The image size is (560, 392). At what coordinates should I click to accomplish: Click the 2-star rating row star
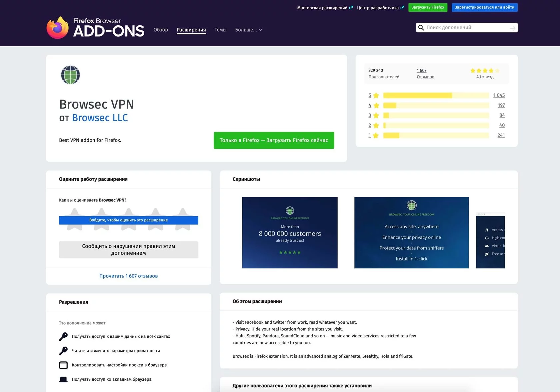click(376, 126)
